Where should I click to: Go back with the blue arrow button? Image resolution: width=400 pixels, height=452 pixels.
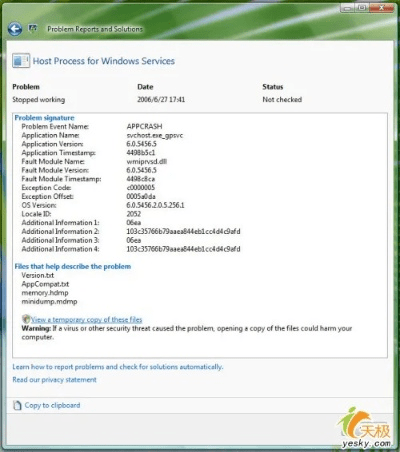click(15, 29)
